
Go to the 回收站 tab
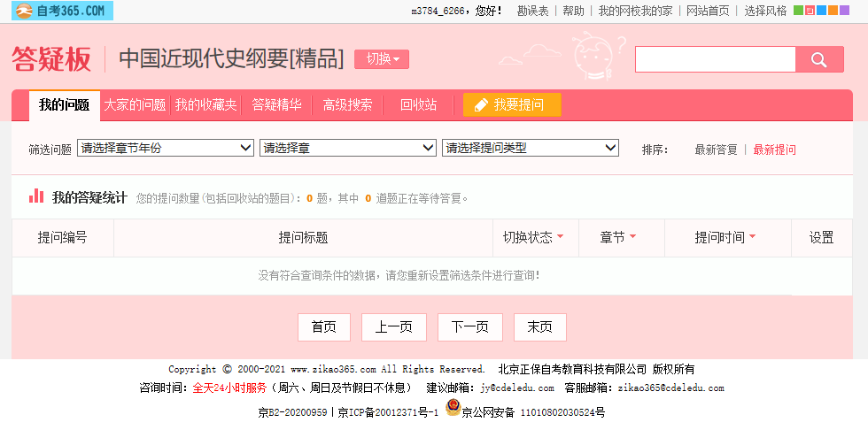[x=418, y=104]
